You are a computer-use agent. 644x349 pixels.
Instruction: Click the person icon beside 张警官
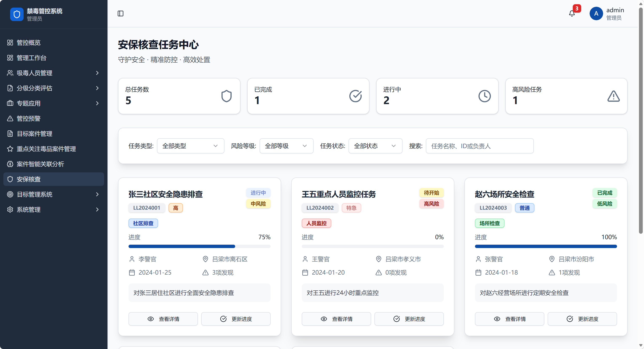tap(478, 259)
